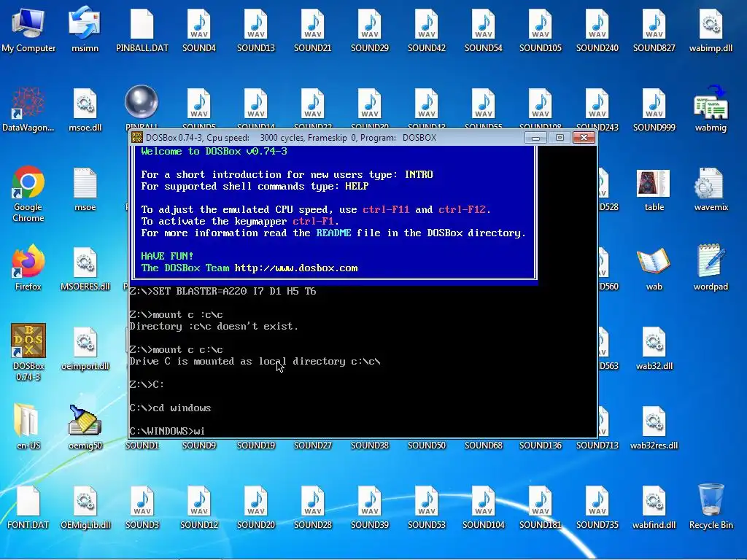Screen dimensions: 747x560
Task: Open wabmig desktop icon
Action: click(x=711, y=103)
